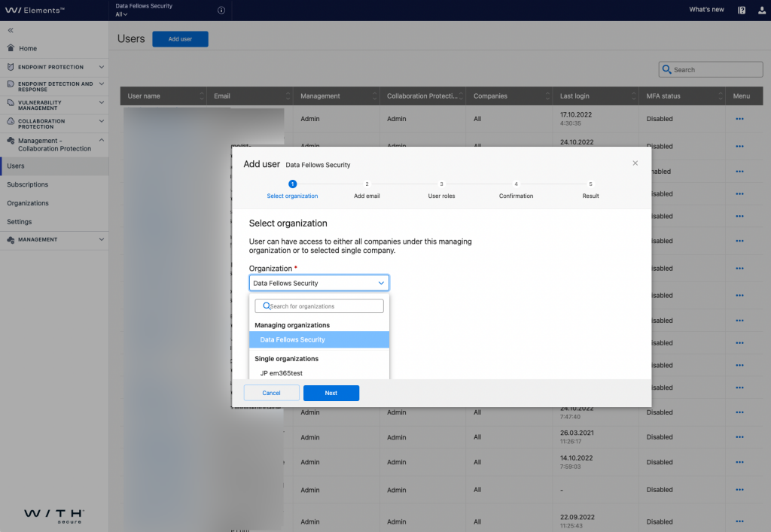Open Subscriptions in sidebar

[x=28, y=184]
